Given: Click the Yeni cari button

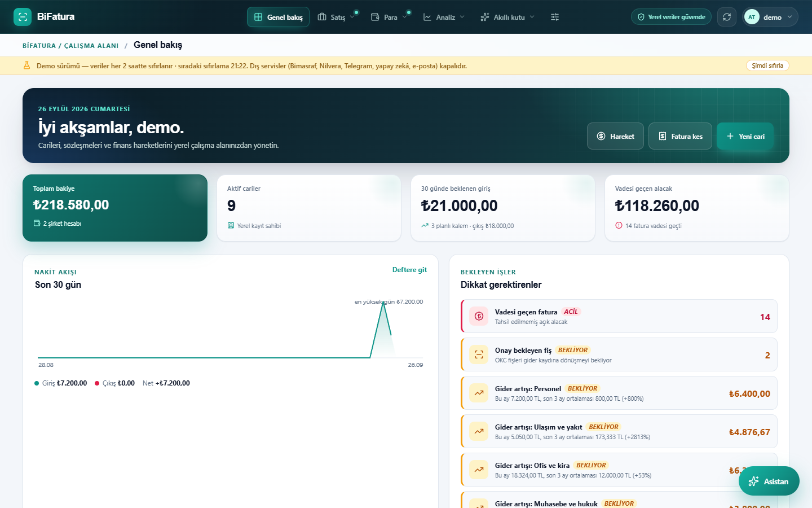Looking at the screenshot, I should (x=745, y=136).
